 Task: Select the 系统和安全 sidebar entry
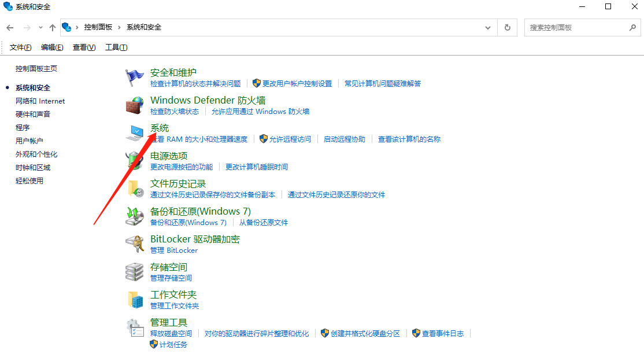pyautogui.click(x=33, y=87)
